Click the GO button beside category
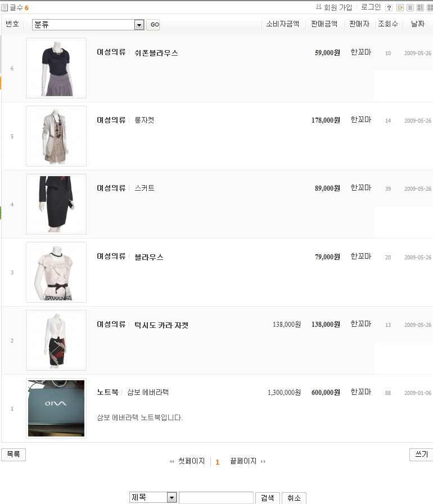433x504 pixels. 153,25
